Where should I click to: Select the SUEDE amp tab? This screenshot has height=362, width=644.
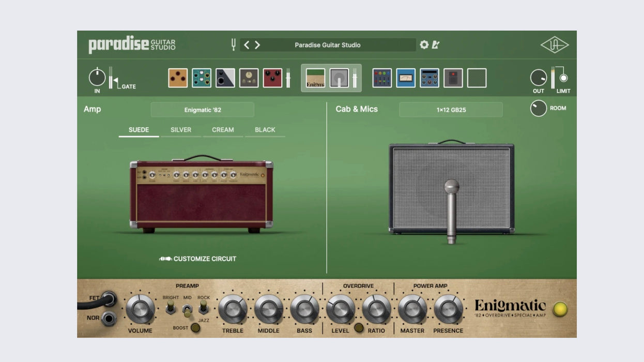(139, 130)
